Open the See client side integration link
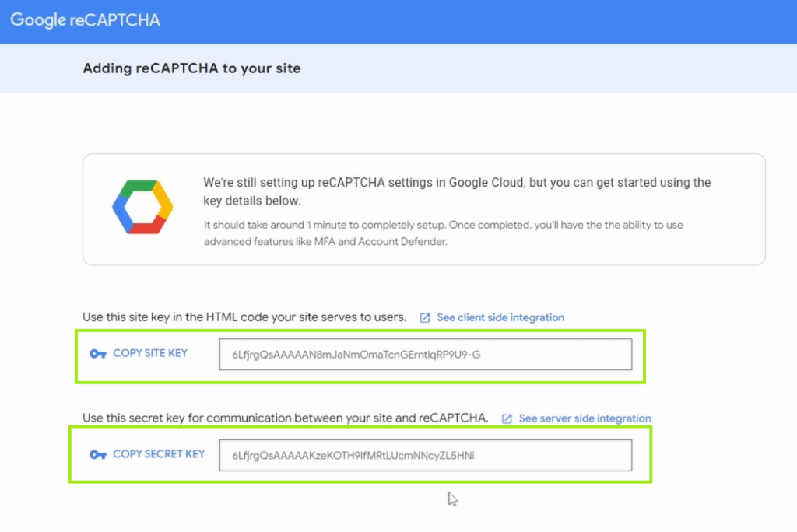The image size is (797, 532). pyautogui.click(x=500, y=317)
